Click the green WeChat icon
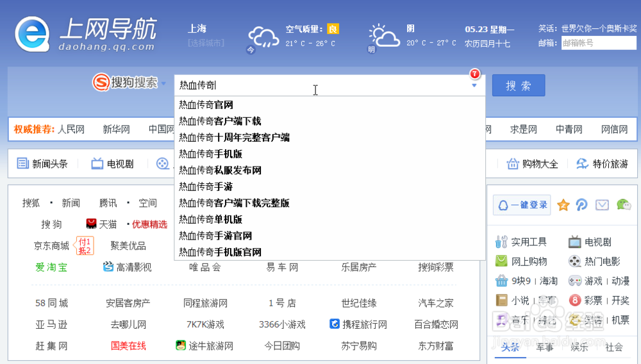 624,204
